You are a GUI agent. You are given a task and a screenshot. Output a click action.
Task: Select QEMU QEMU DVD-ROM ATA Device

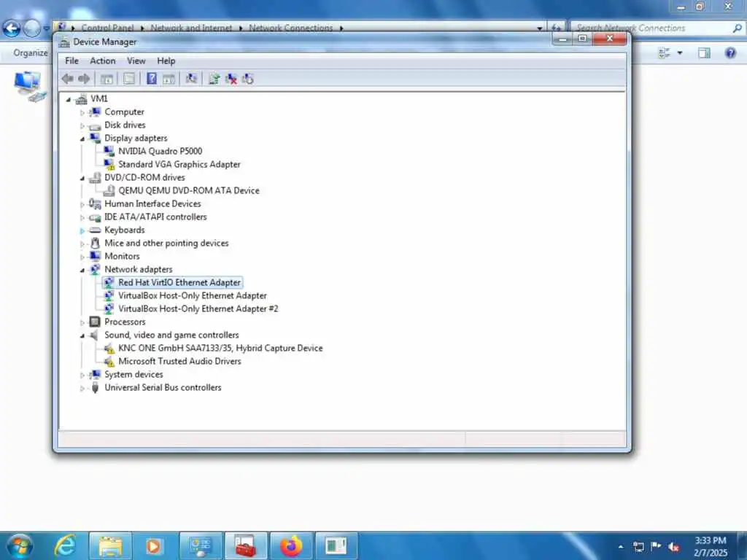tap(189, 190)
